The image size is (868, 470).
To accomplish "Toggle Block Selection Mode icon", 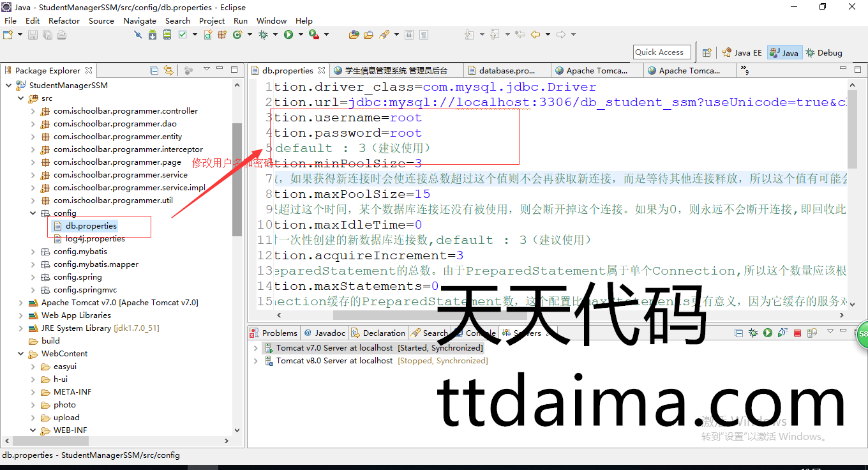I will (409, 34).
